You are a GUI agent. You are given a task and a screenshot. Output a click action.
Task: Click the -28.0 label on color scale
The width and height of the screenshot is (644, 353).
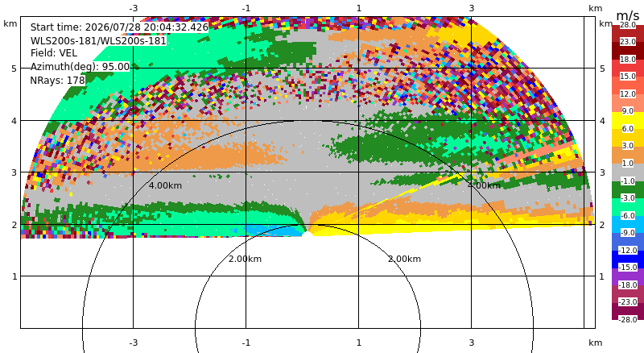pyautogui.click(x=628, y=319)
